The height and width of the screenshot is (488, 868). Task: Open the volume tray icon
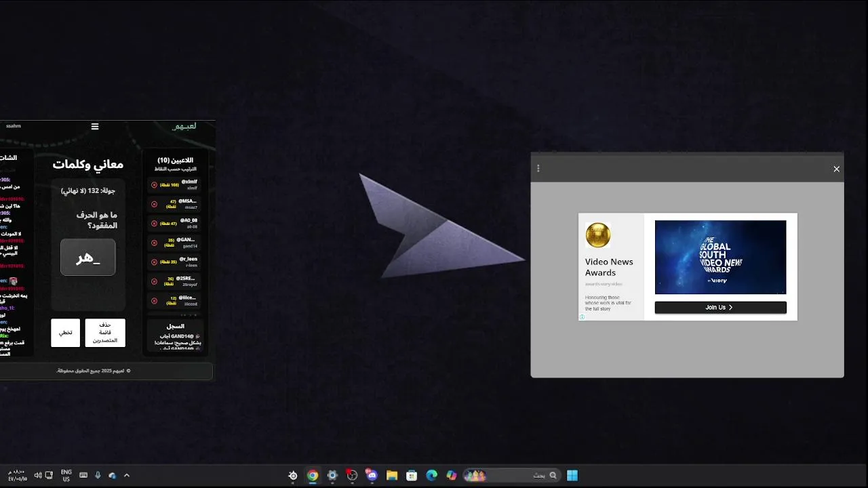point(38,476)
